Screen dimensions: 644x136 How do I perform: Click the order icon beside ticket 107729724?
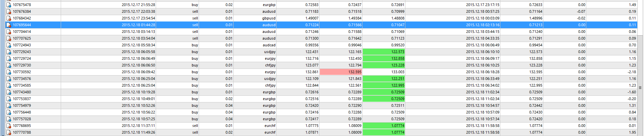(9, 58)
